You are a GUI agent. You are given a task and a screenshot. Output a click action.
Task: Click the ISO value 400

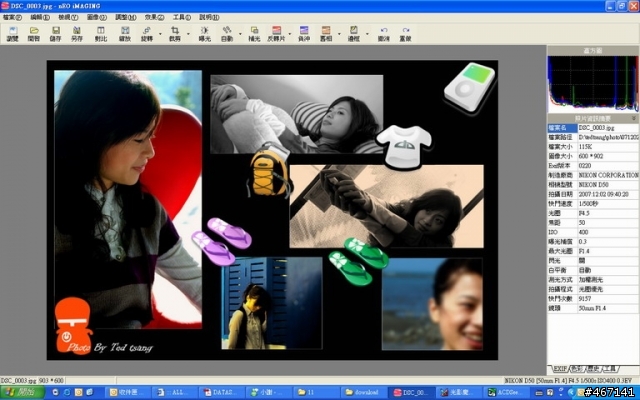tap(583, 232)
